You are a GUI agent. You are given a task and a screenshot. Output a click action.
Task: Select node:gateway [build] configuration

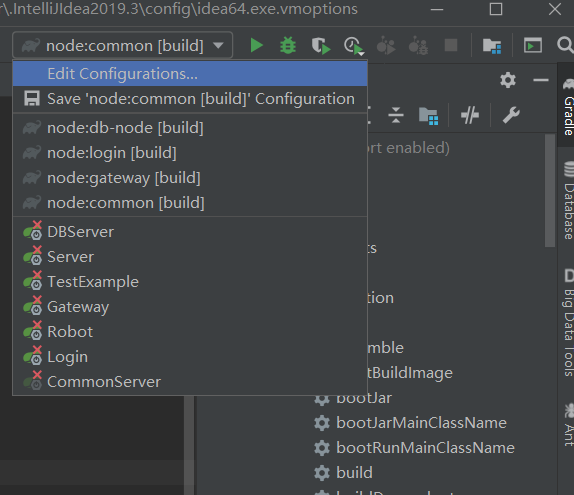[190, 178]
